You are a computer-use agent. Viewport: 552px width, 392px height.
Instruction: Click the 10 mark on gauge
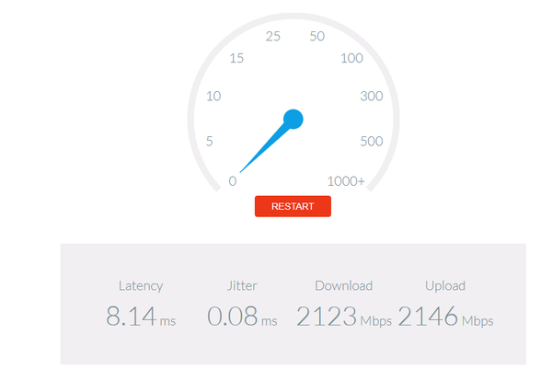(x=213, y=96)
